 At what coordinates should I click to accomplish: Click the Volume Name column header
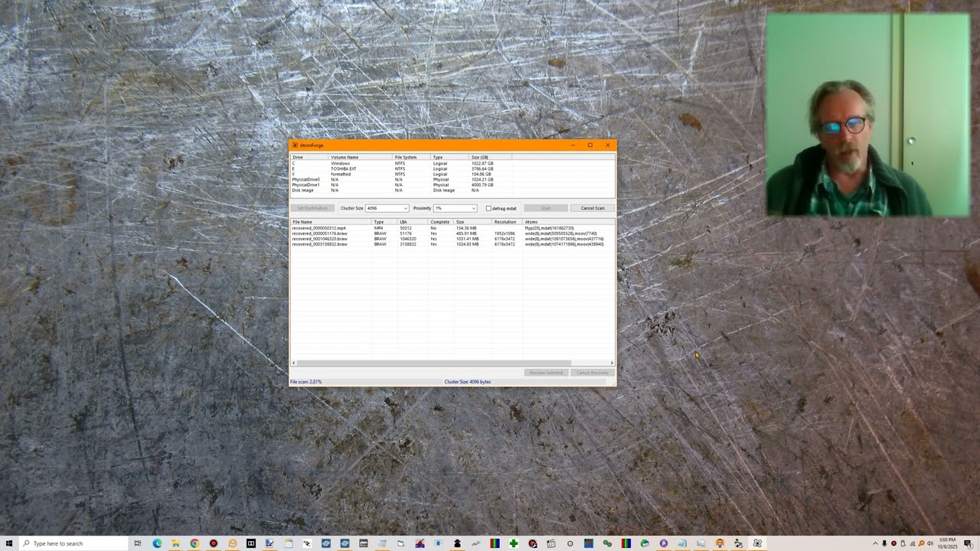(361, 157)
